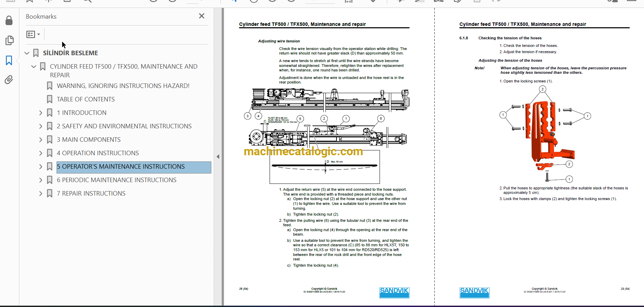This screenshot has height=307, width=644.
Task: Click bookmark icon beside Cylinder Feed TF500
Action: click(43, 67)
